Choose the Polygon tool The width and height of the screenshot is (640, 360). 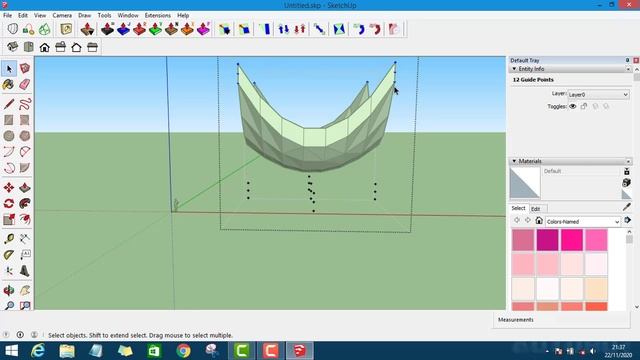point(25,136)
